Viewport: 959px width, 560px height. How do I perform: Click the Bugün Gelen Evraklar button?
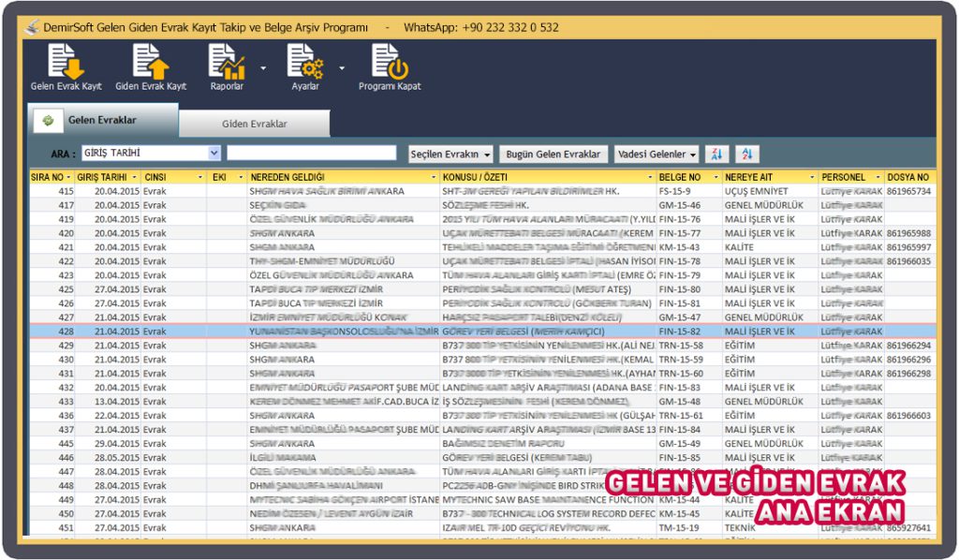(553, 152)
